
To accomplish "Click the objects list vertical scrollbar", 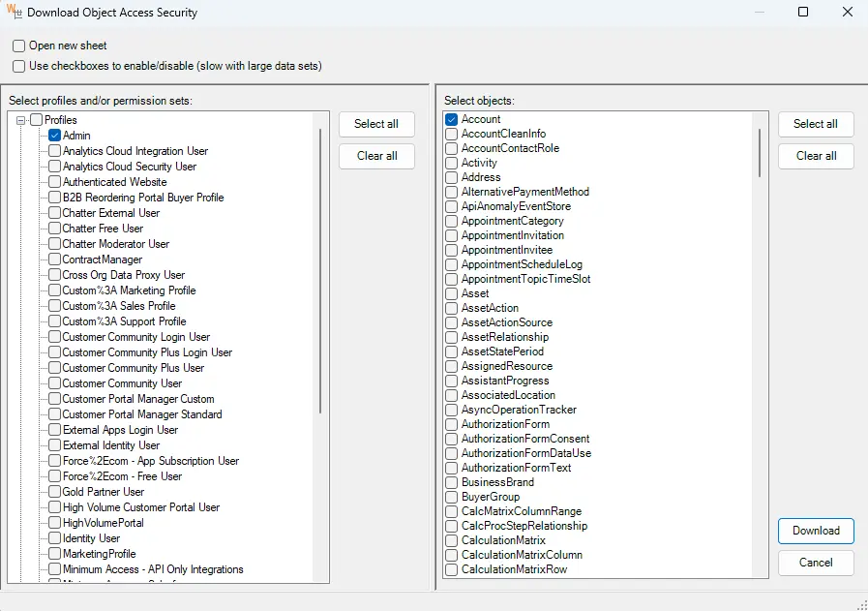I will pos(760,150).
